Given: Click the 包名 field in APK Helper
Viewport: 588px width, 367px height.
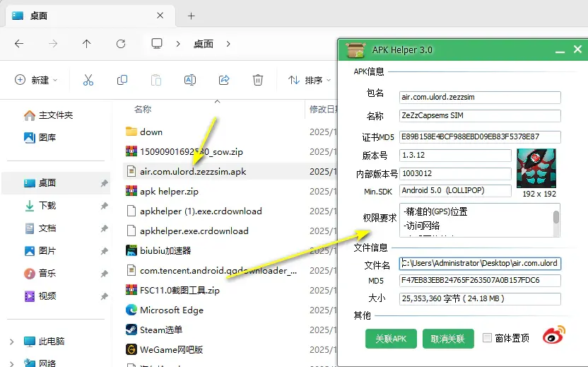Looking at the screenshot, I should (x=480, y=97).
